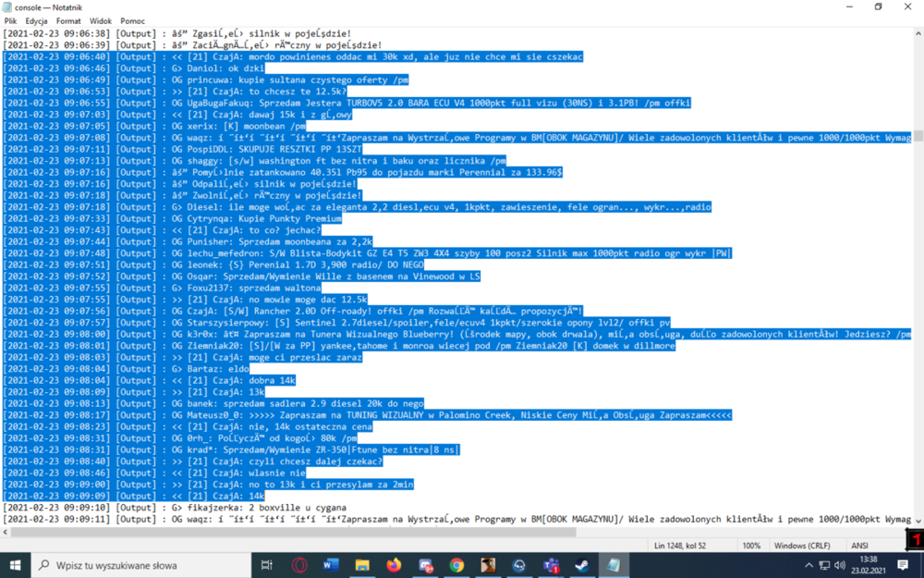
Task: Click the line 'OG princuwa: kupie sultana czystego'
Action: (205, 80)
